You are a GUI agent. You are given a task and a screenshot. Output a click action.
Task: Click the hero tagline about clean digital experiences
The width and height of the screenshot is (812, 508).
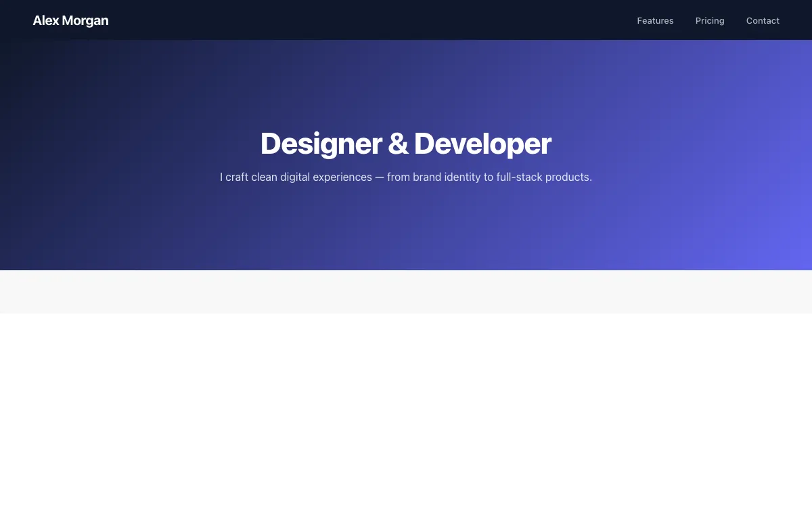(x=406, y=177)
